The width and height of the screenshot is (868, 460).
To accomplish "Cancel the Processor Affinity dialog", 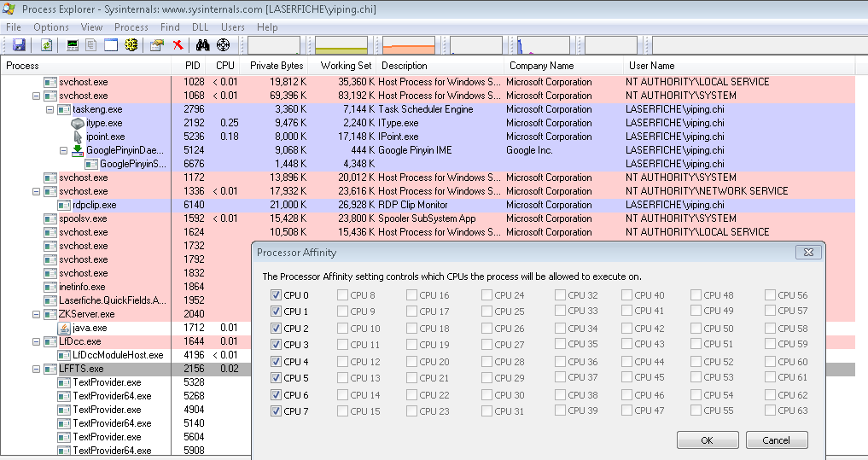I will coord(776,440).
